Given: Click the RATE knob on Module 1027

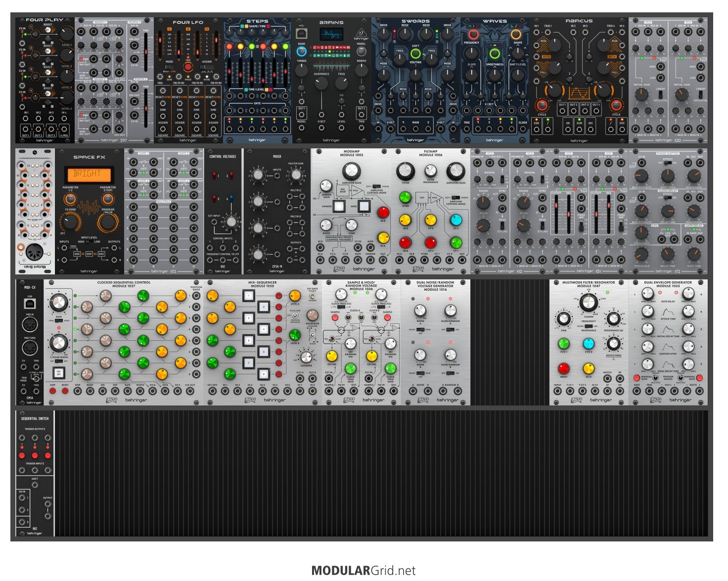Looking at the screenshot, I should pos(58,302).
